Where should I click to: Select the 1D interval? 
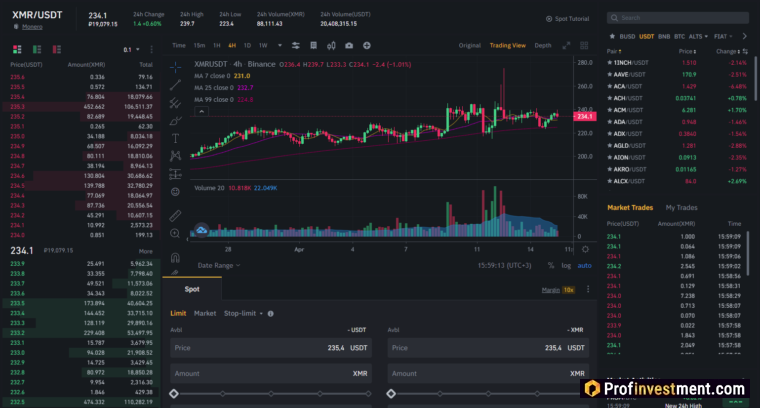(247, 46)
